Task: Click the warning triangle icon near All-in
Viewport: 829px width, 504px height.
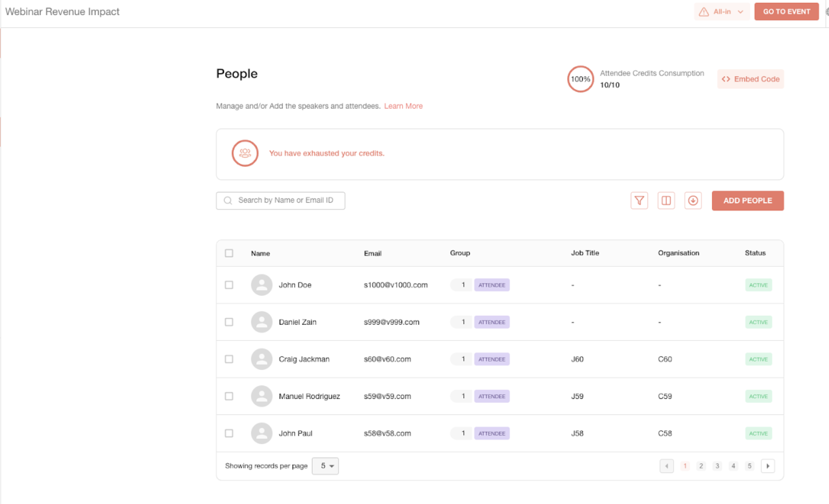Action: click(704, 12)
